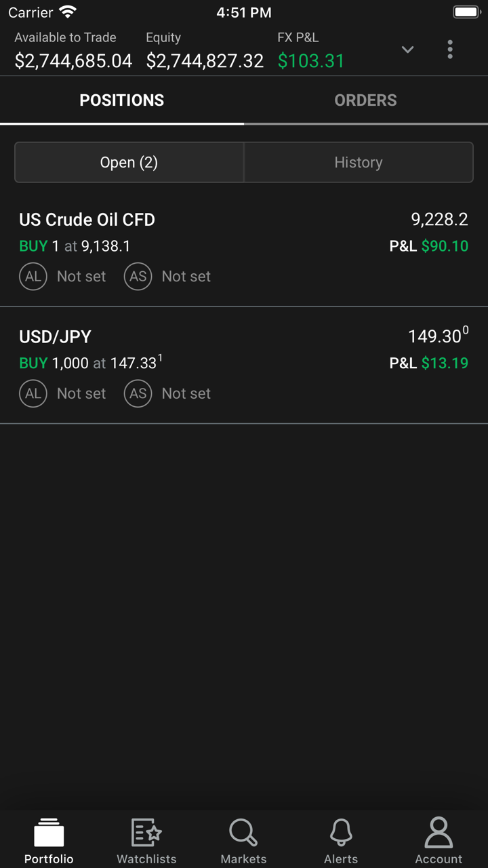Tap the FX P&L value $103.31
Image resolution: width=488 pixels, height=868 pixels.
pos(311,61)
